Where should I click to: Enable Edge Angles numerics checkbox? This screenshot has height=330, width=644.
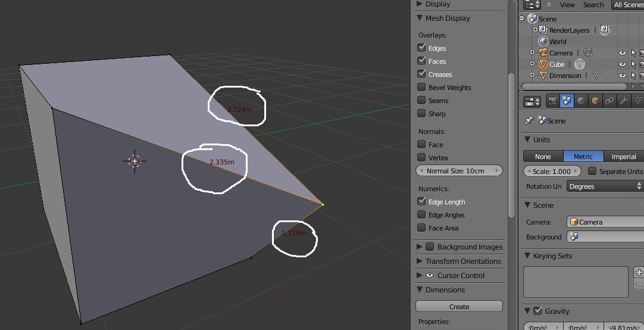click(x=421, y=214)
